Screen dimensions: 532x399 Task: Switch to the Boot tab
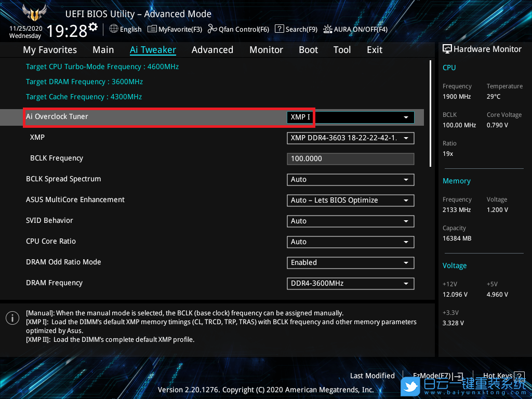(308, 50)
